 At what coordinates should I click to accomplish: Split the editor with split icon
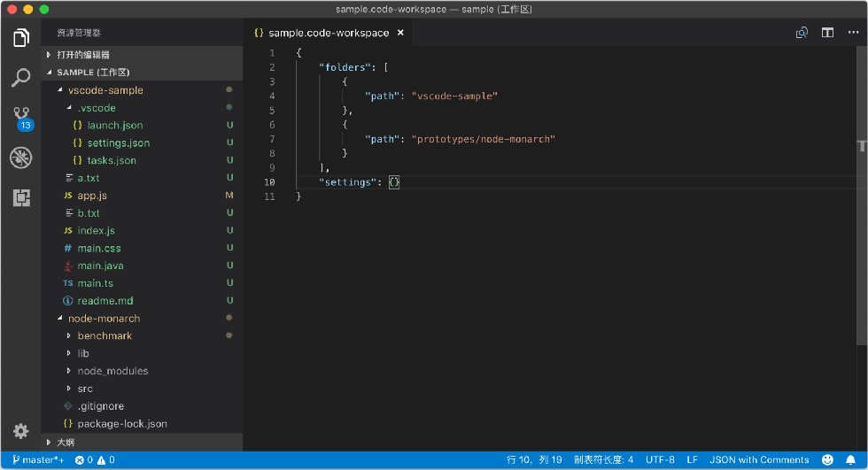point(827,33)
